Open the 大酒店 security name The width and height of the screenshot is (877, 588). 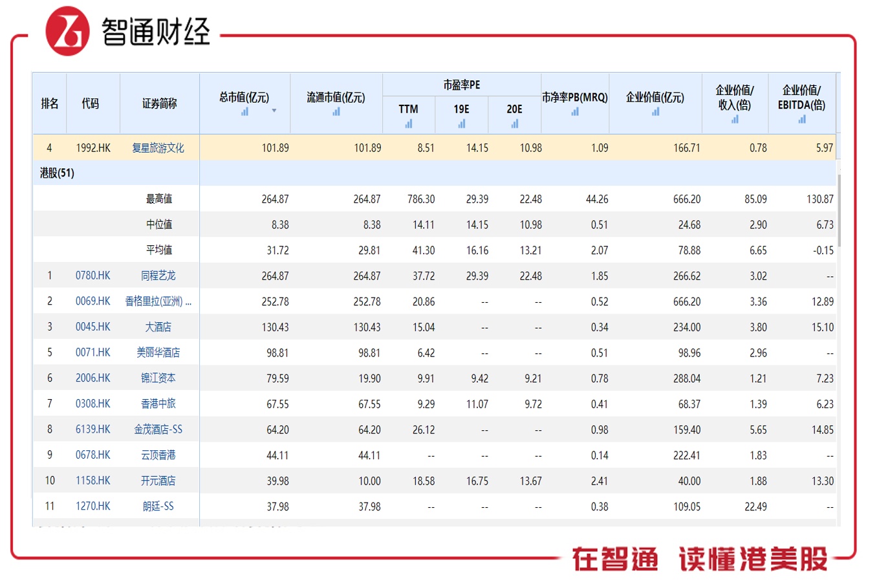(158, 327)
